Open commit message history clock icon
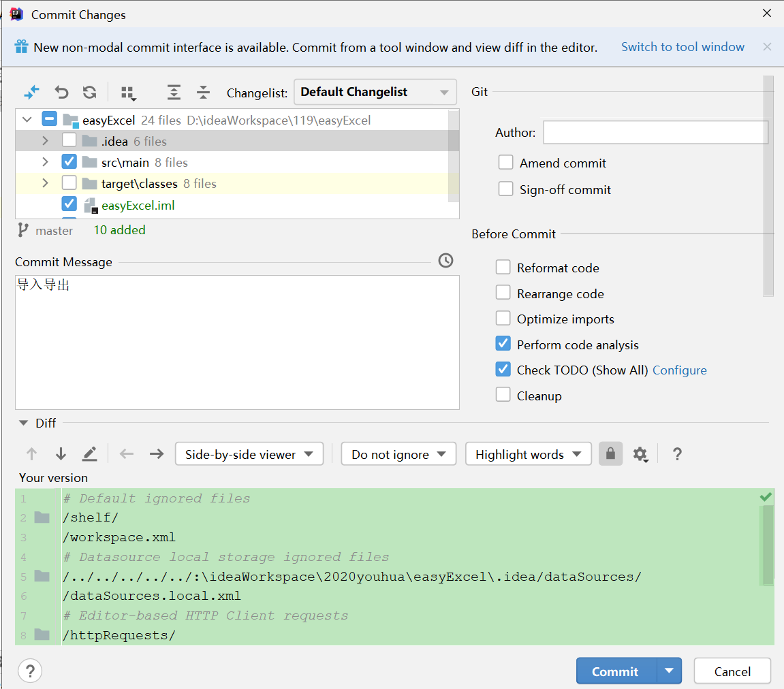Screen dimensions: 784x689 (445, 260)
